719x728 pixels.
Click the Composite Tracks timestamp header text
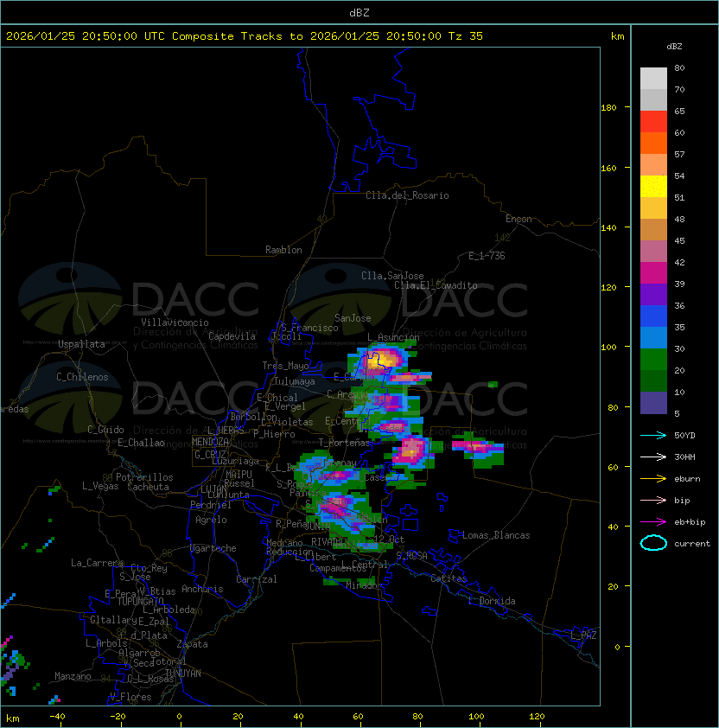pyautogui.click(x=245, y=36)
